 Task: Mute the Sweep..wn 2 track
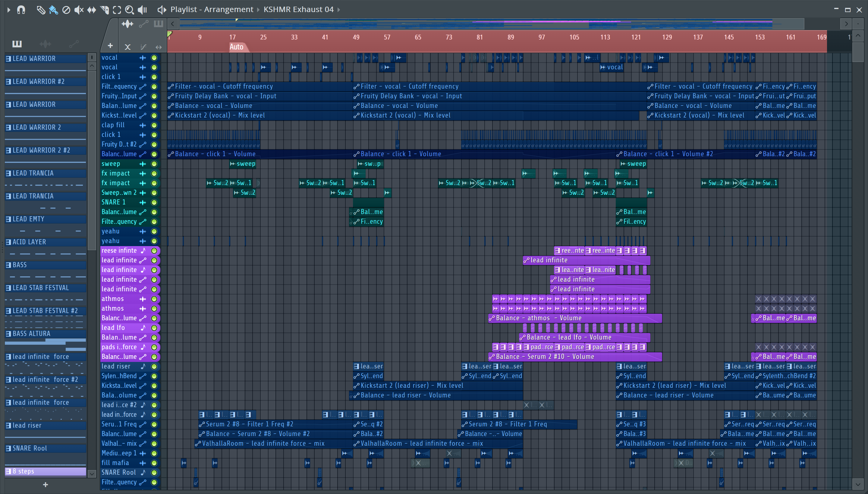click(x=154, y=193)
